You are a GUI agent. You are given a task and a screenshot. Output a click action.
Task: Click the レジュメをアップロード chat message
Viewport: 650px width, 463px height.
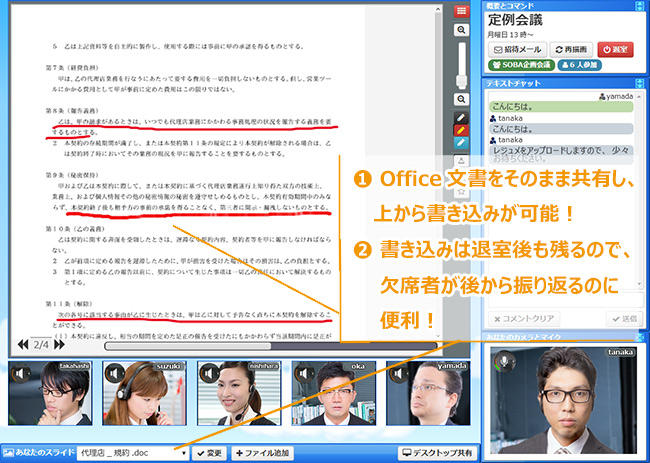click(x=561, y=154)
